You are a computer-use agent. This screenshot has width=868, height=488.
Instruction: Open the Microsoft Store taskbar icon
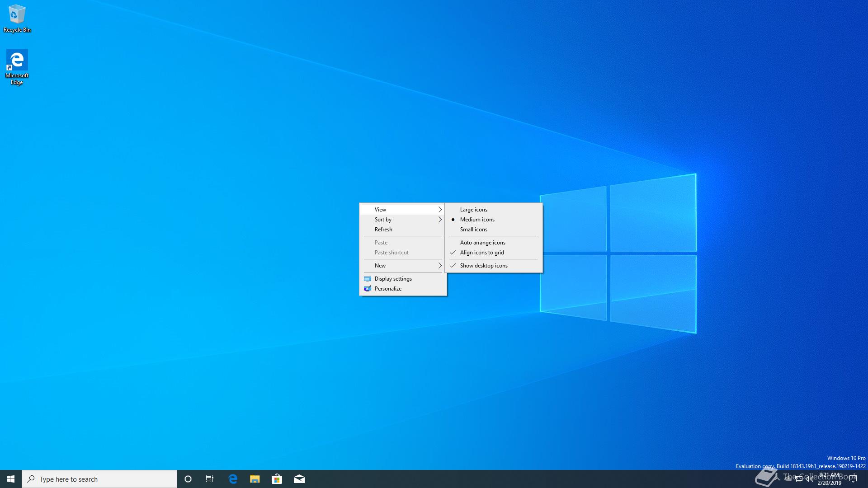[277, 479]
